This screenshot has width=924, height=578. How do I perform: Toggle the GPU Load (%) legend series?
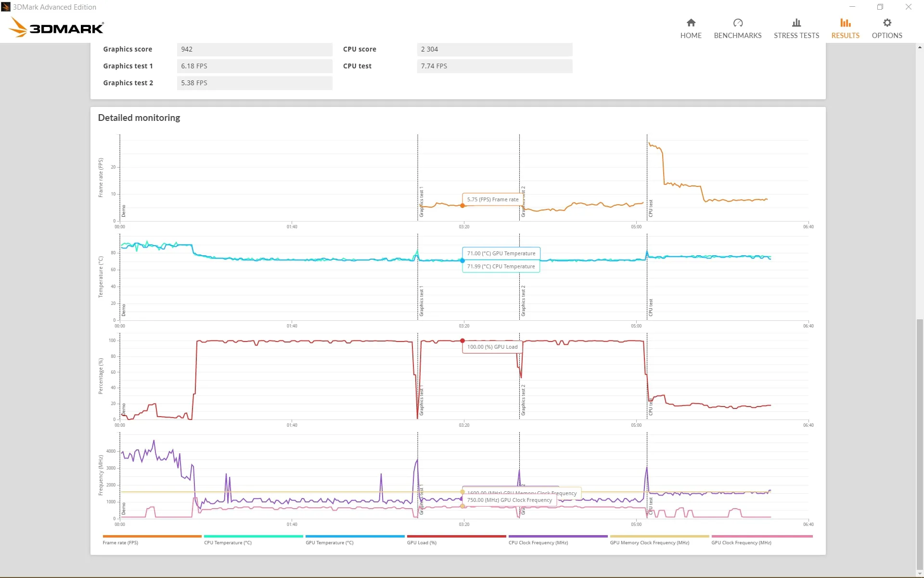[456, 539]
